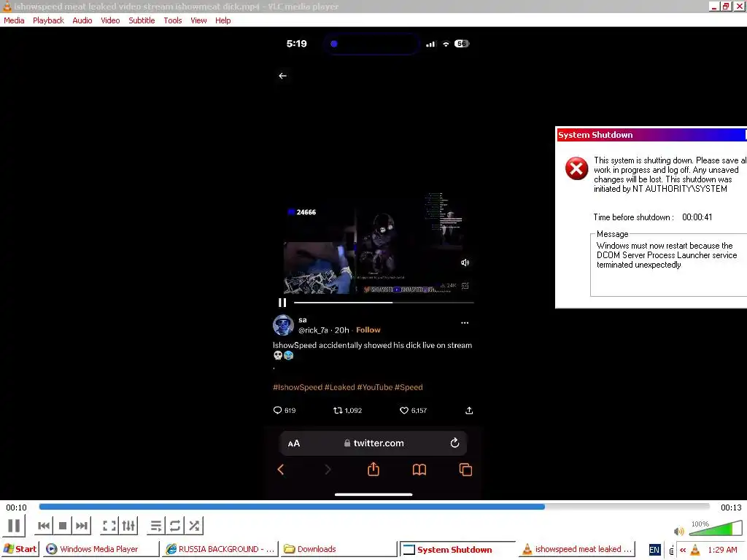Adjust the VLC volume slider
The width and height of the screenshot is (747, 560).
[716, 528]
